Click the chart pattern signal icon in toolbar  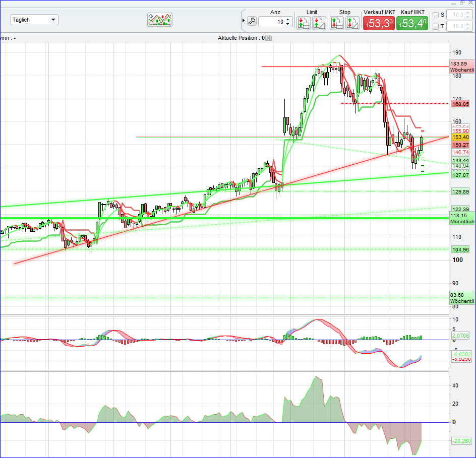[x=160, y=20]
